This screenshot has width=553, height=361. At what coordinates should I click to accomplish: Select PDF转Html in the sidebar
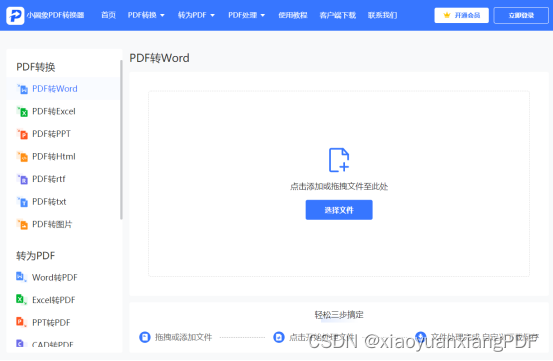63,157
